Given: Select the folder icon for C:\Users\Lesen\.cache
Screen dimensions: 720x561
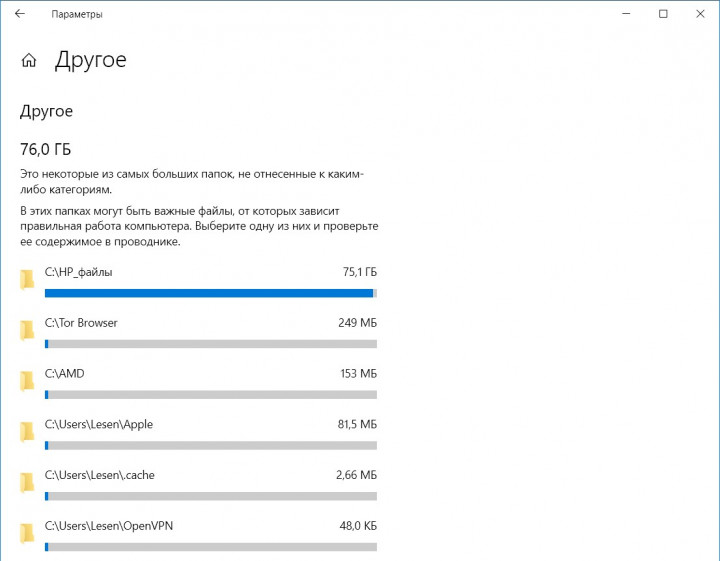Looking at the screenshot, I should click(x=27, y=482).
